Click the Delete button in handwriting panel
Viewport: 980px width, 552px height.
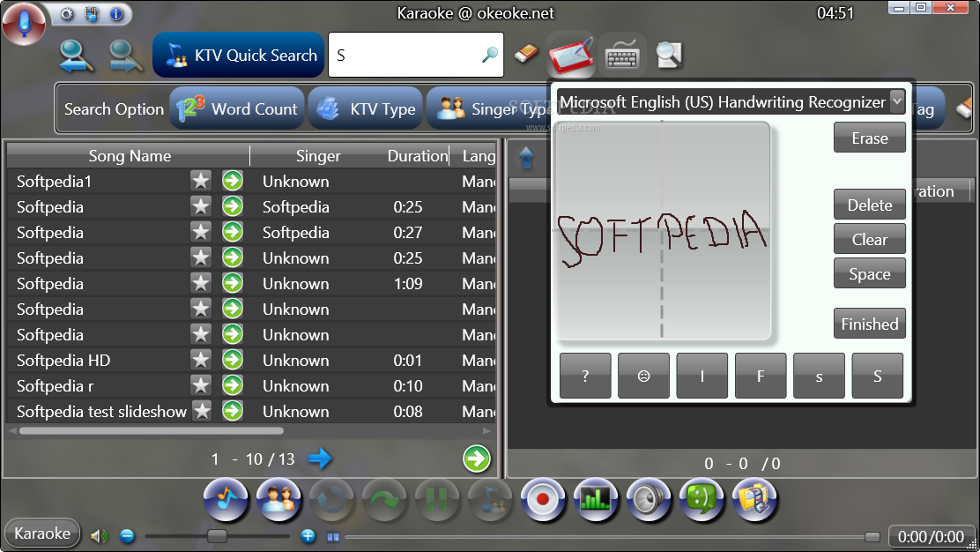click(869, 205)
